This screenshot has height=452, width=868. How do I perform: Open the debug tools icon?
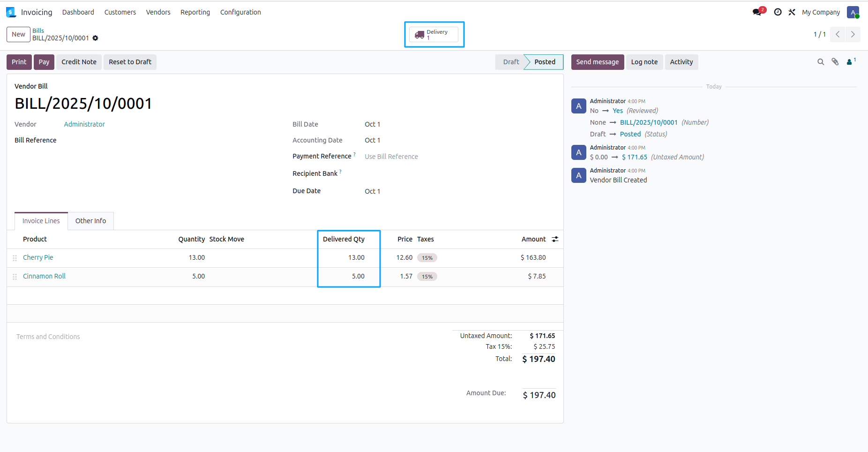(792, 12)
